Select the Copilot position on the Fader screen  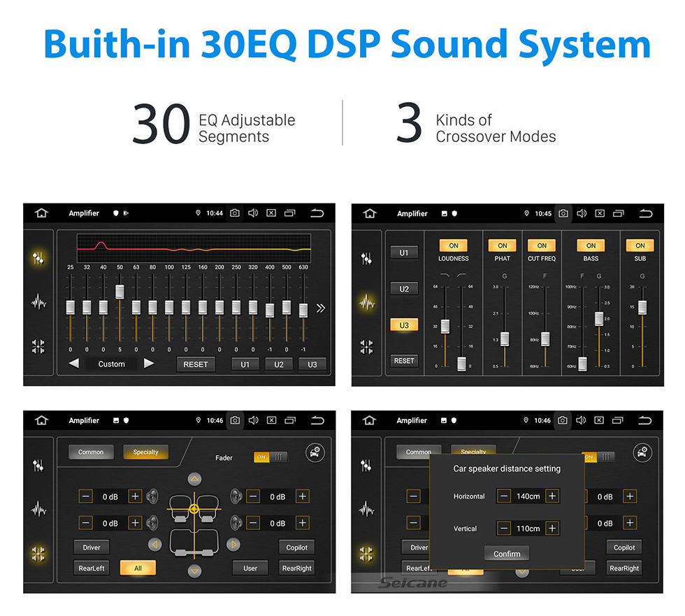[x=296, y=547]
